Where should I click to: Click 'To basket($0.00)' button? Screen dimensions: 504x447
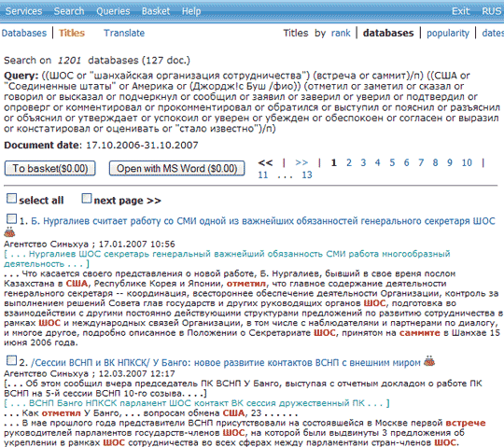[49, 168]
